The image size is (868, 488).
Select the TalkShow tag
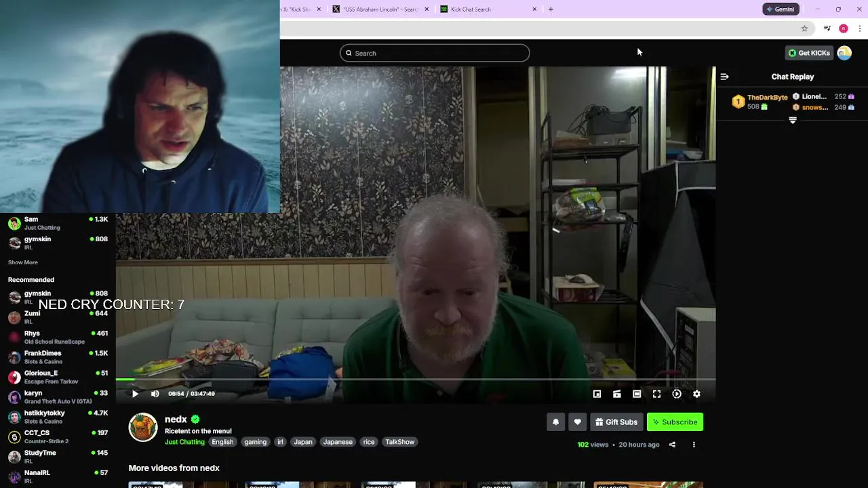coord(400,442)
